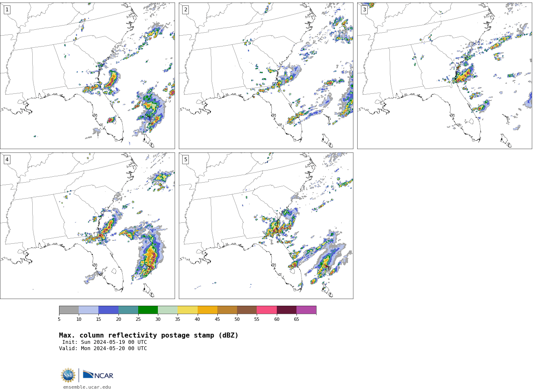Open ensemble member 1 reflectivity map
The width and height of the screenshot is (536, 392).
[87, 76]
